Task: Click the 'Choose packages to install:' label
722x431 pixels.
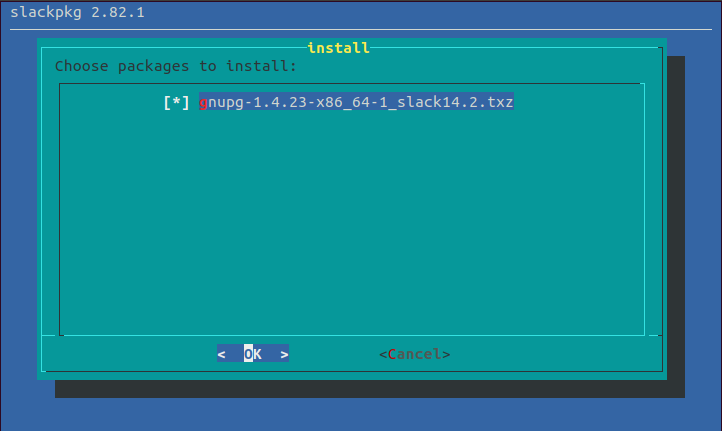Action: point(175,66)
